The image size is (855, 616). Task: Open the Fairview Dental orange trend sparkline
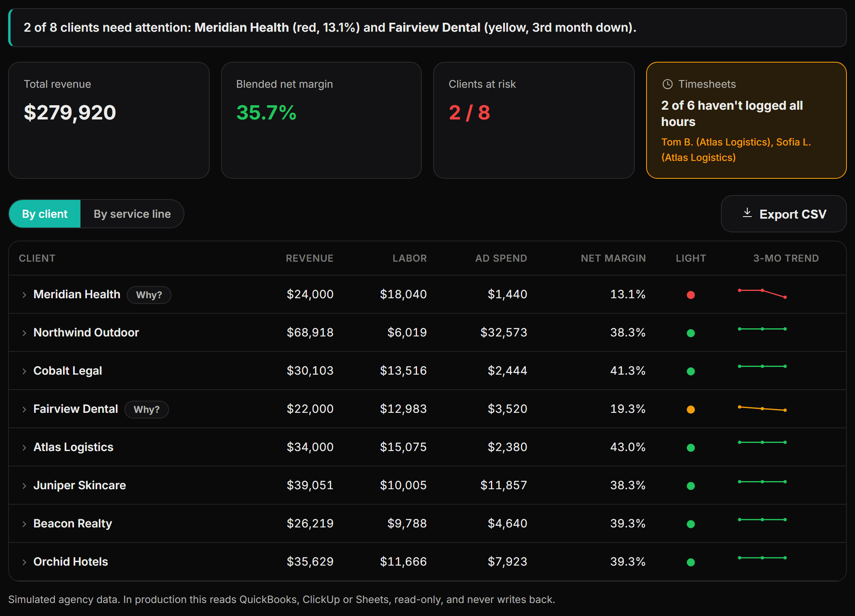[762, 408]
